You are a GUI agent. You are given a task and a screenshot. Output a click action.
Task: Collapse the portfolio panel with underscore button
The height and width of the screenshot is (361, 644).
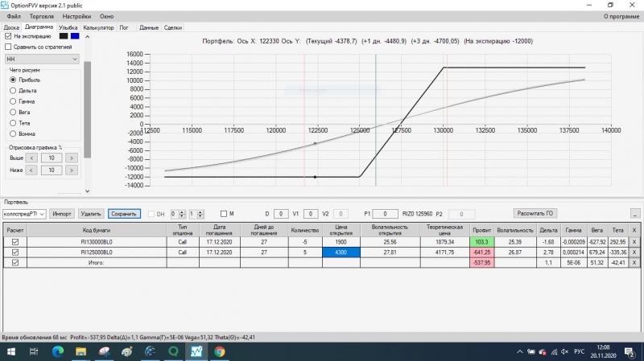[x=635, y=214]
